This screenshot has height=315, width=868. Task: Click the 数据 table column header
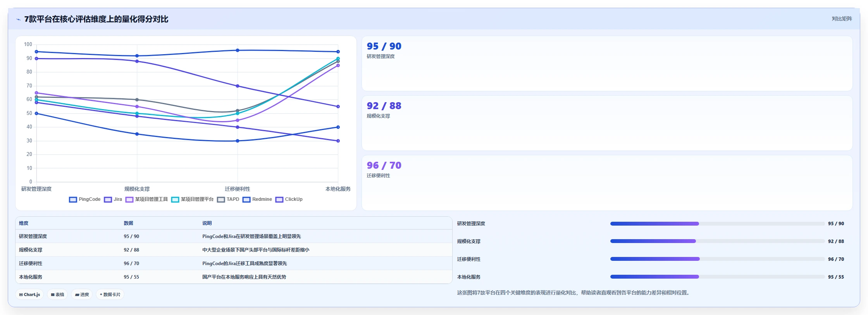pyautogui.click(x=128, y=223)
